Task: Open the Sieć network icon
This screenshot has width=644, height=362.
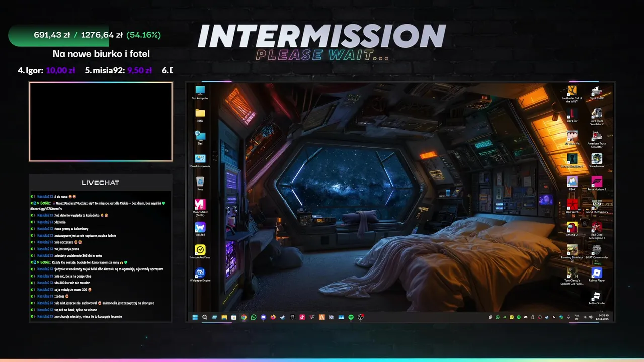Action: click(x=200, y=137)
